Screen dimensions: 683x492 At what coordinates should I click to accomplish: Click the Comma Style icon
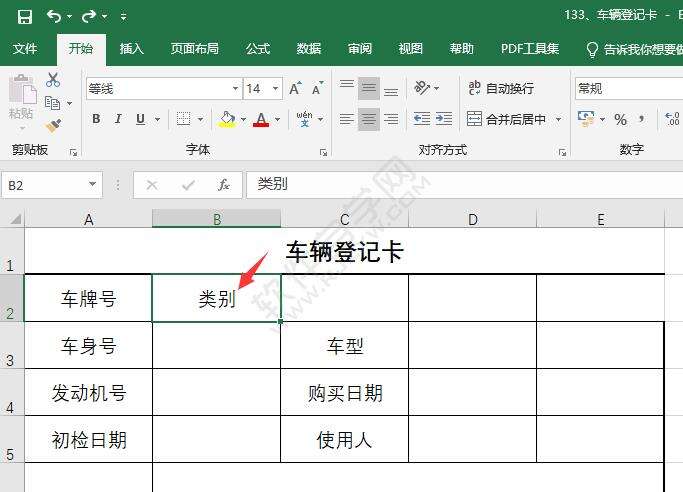(x=641, y=118)
